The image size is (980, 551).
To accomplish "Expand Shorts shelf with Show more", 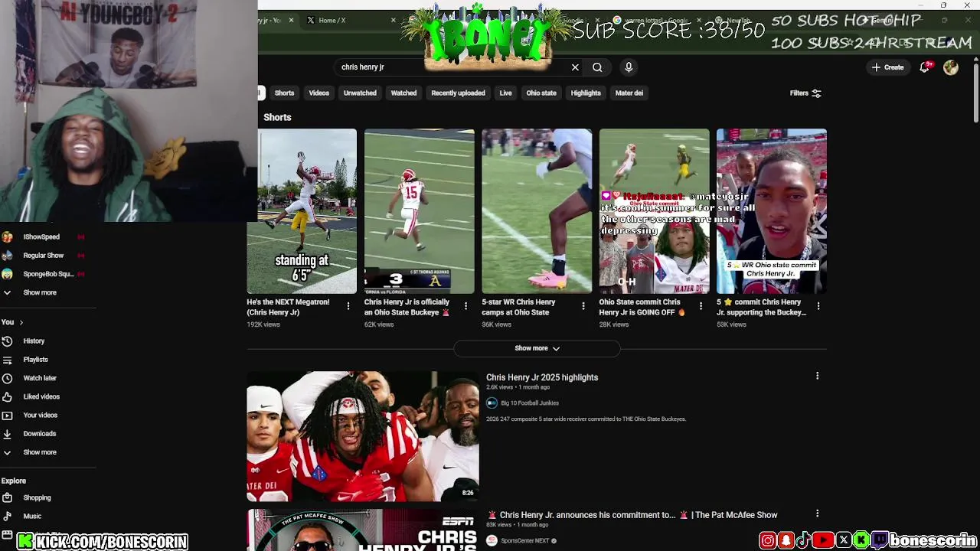I will 537,348.
